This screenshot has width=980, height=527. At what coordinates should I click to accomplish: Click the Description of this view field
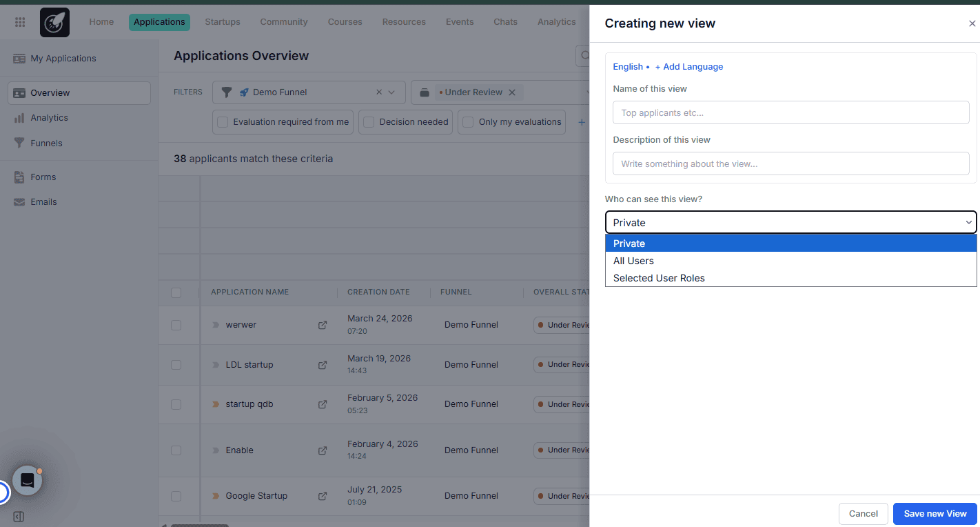791,163
